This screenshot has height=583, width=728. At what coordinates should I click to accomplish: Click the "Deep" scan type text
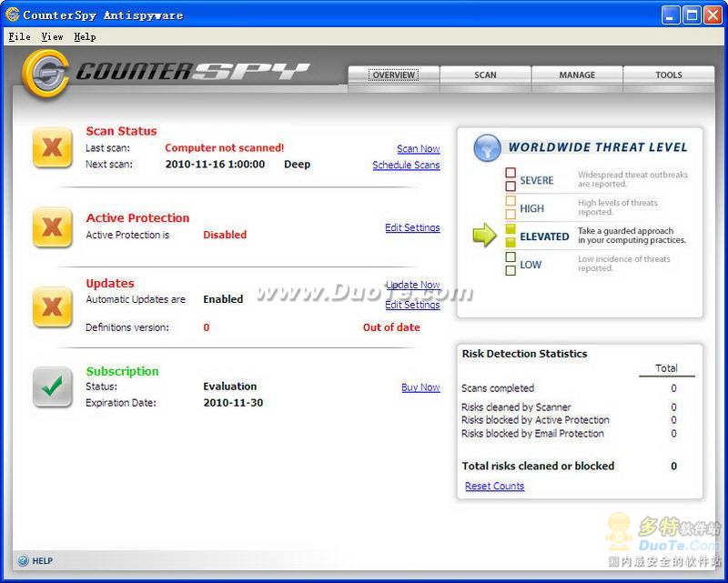click(298, 164)
